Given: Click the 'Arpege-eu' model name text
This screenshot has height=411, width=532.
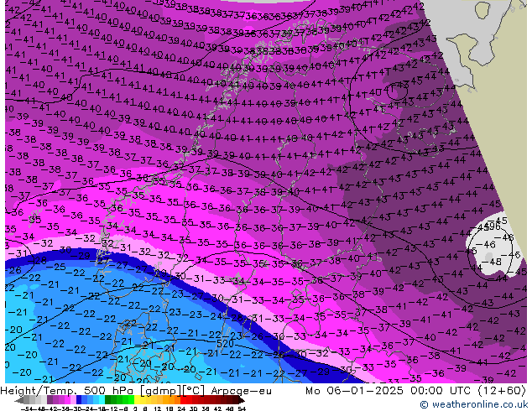Looking at the screenshot, I should [x=241, y=391].
